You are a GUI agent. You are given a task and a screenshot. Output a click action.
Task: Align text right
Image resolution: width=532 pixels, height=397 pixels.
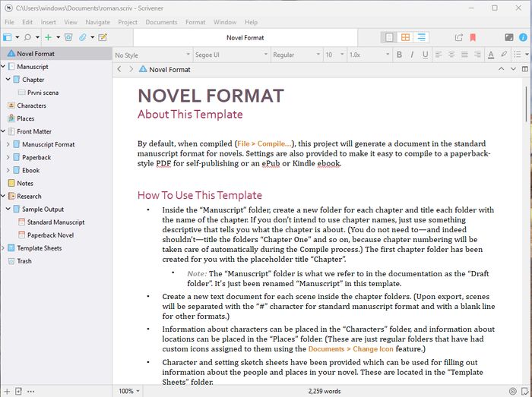[477, 55]
